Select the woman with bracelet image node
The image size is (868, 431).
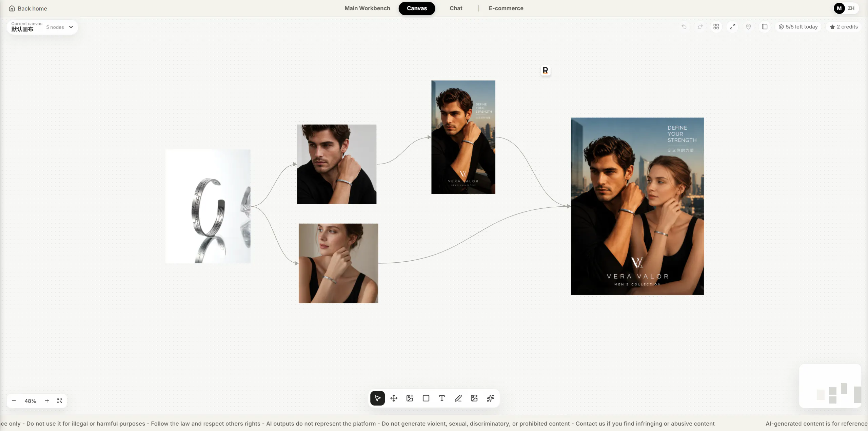tap(338, 263)
